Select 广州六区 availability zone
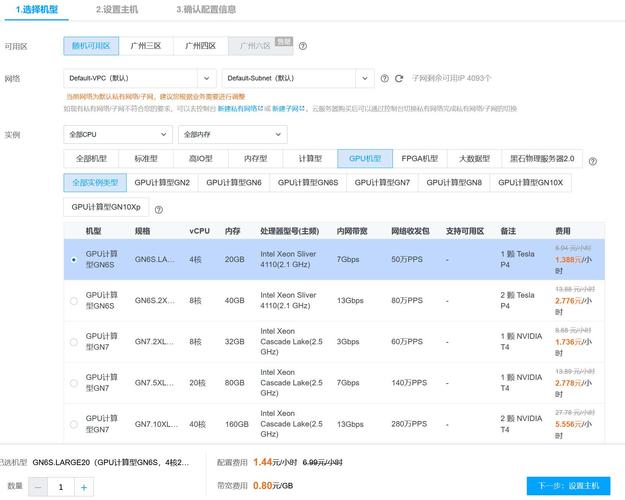This screenshot has width=625, height=500. pos(261,46)
